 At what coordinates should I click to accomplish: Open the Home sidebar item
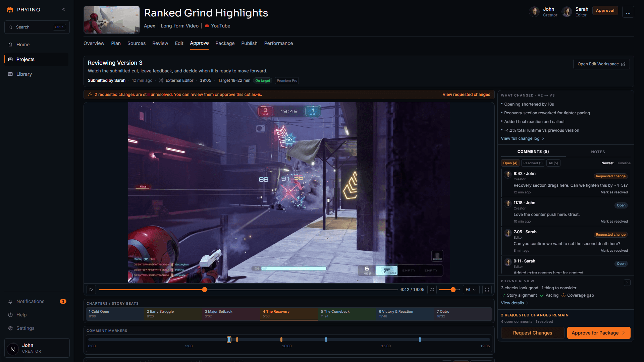[36, 45]
